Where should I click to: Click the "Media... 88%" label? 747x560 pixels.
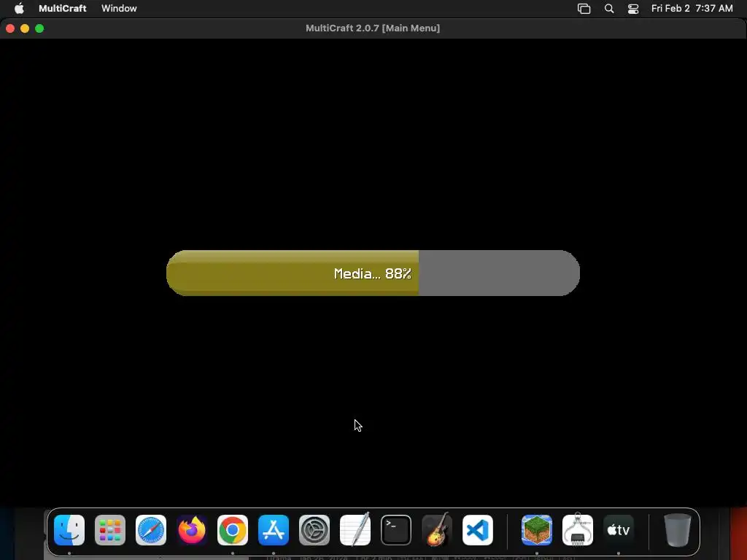(x=373, y=274)
